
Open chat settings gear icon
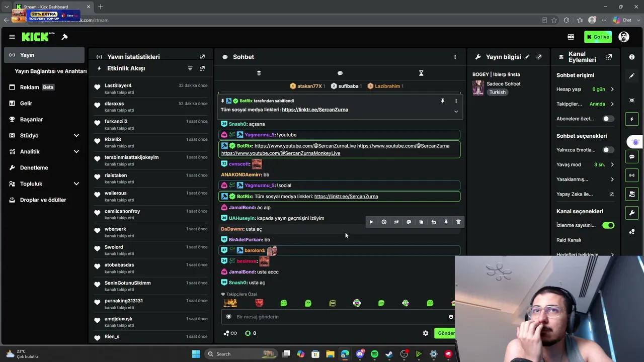tap(426, 333)
